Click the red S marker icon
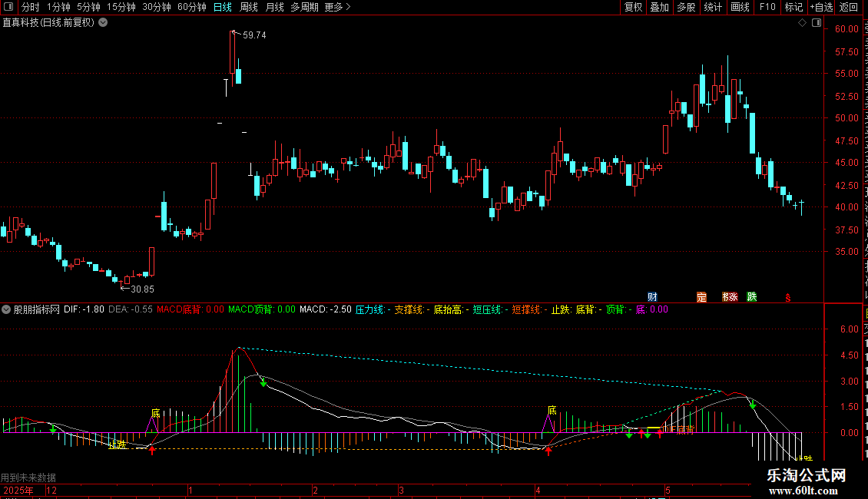The image size is (868, 499). point(788,298)
